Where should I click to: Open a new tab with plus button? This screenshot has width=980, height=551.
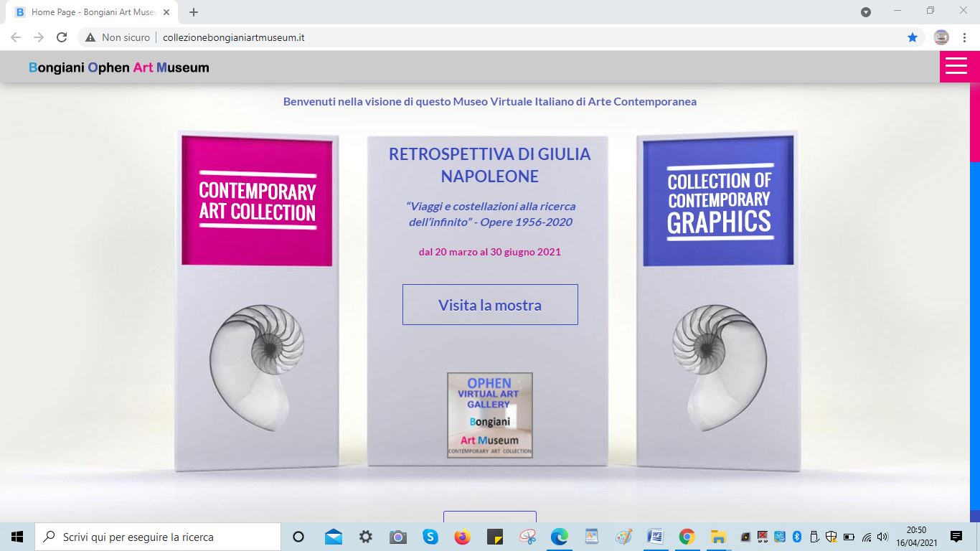coord(194,12)
